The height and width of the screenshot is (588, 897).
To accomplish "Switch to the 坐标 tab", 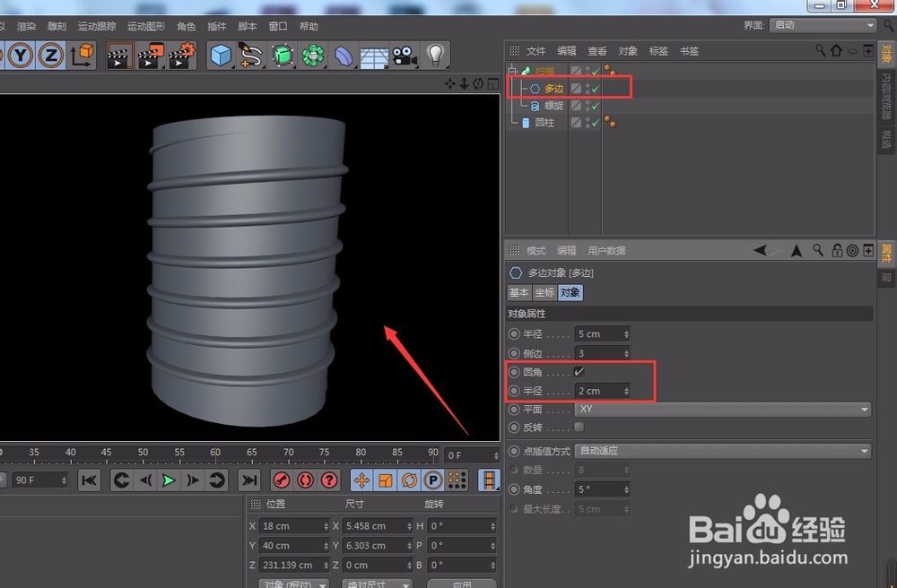I will (x=544, y=292).
